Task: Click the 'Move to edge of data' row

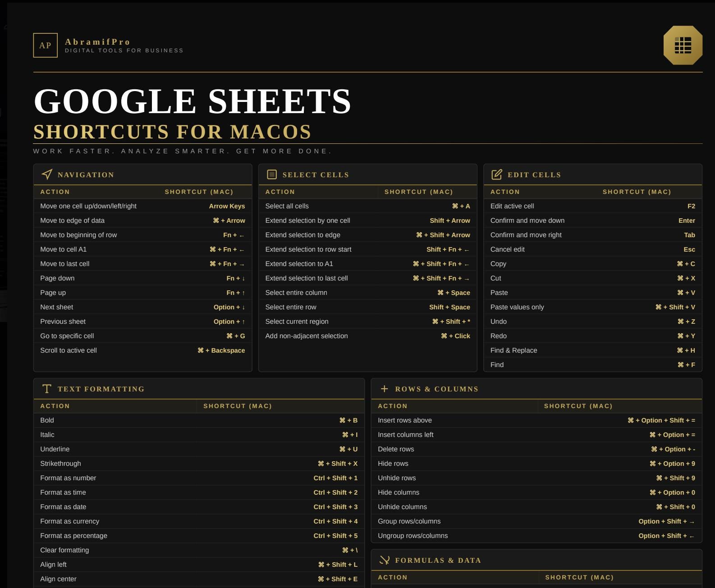Action: 142,220
